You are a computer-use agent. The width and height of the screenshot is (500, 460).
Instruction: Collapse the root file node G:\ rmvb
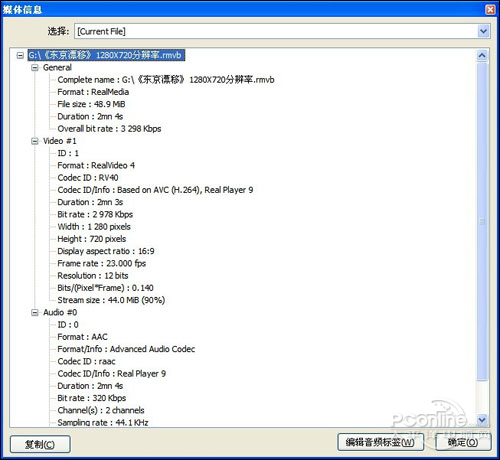pyautogui.click(x=20, y=55)
